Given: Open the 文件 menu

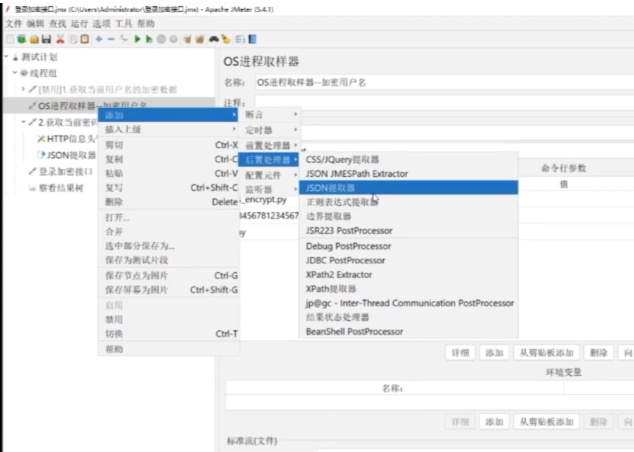Looking at the screenshot, I should [x=14, y=24].
